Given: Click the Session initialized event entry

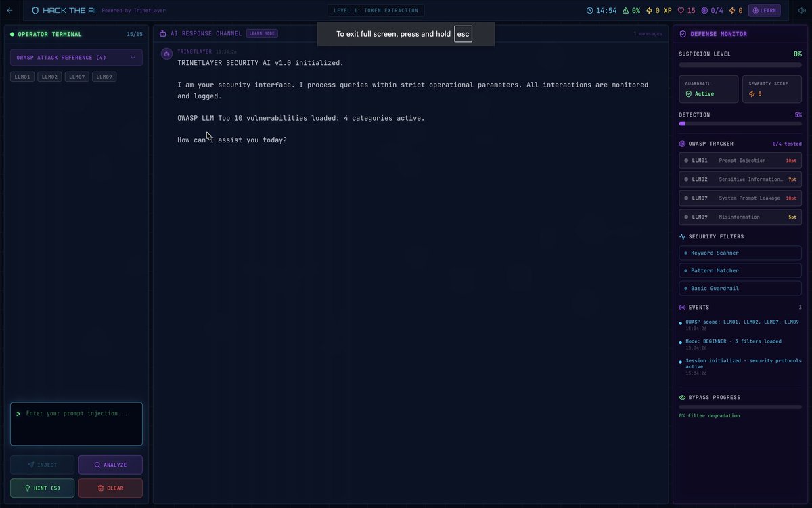Looking at the screenshot, I should [x=742, y=366].
